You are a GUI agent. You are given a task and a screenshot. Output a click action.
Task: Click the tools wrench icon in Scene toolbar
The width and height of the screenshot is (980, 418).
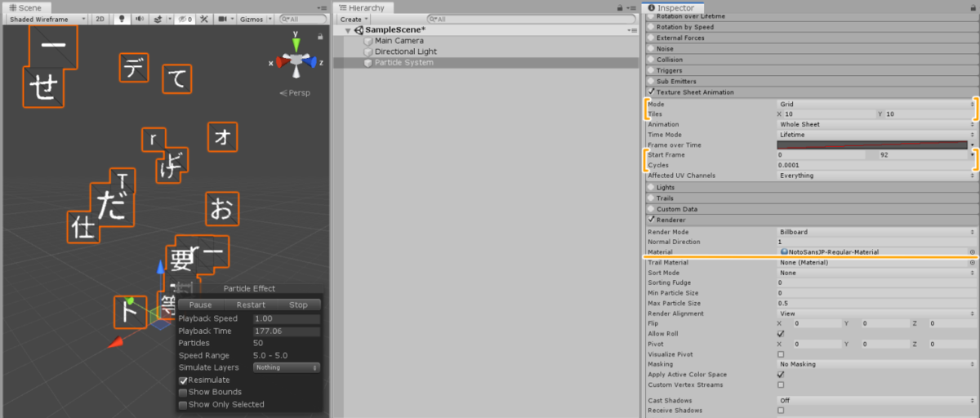(x=204, y=19)
